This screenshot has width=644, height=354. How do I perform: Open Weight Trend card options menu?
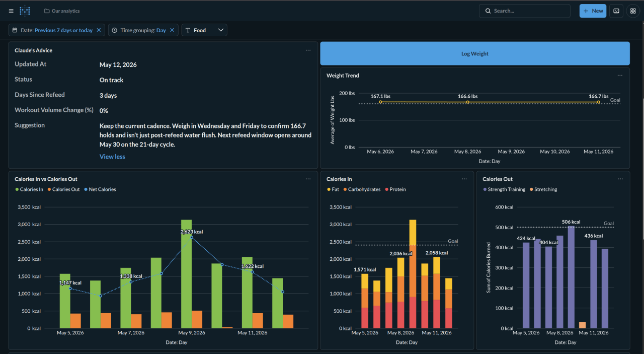click(x=620, y=76)
